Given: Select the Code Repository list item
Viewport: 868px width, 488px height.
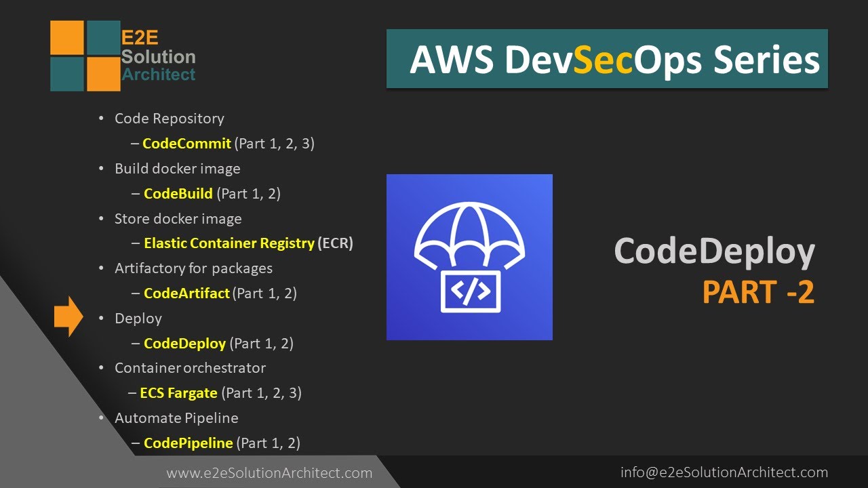Looking at the screenshot, I should [169, 119].
